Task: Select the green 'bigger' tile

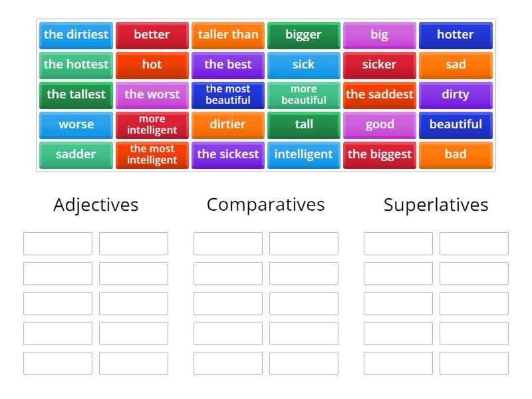Action: tap(304, 35)
